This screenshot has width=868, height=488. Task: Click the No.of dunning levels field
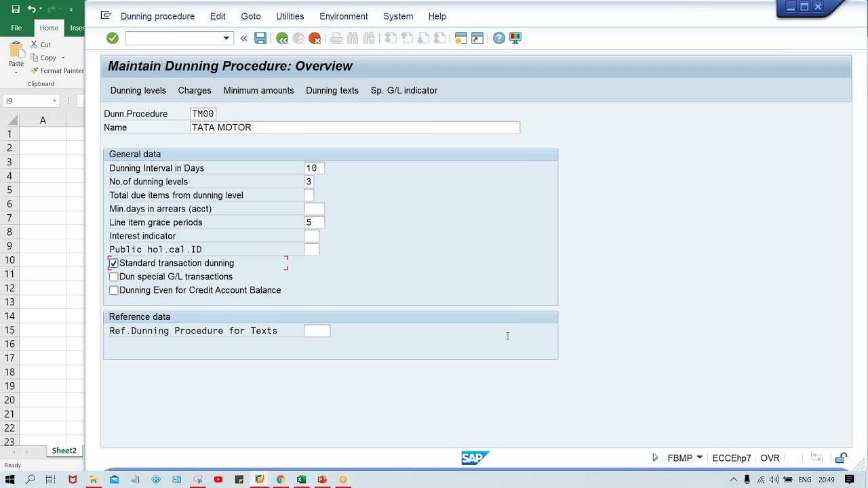[x=309, y=182]
